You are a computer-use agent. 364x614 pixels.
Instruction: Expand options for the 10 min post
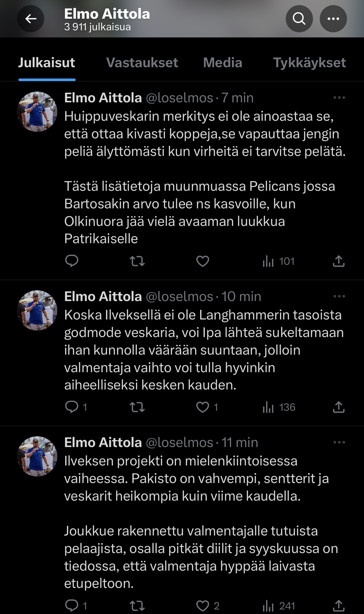pos(339,297)
